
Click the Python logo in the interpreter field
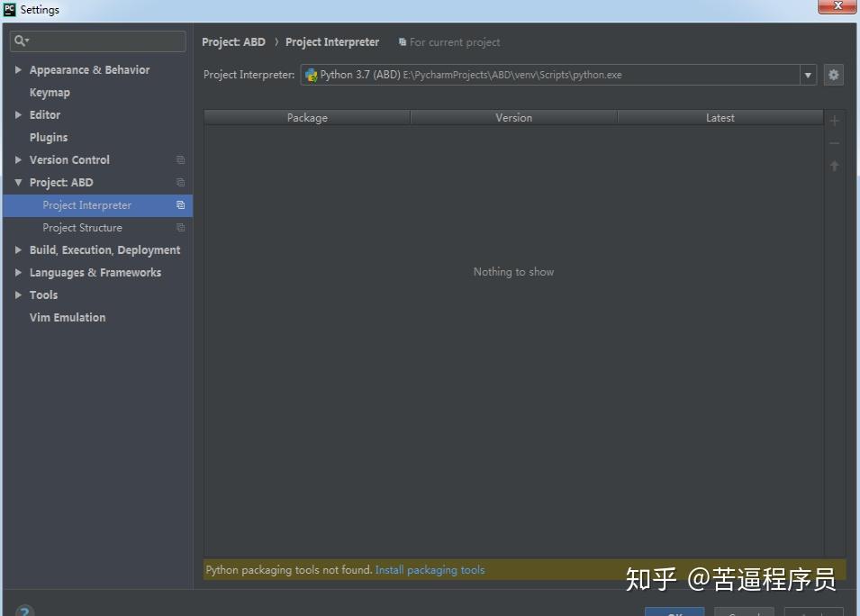pos(312,75)
